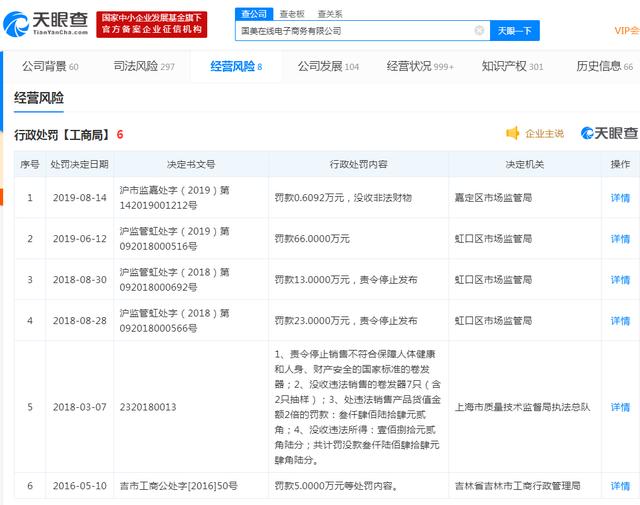Switch to the 经营状况 tab
This screenshot has height=505, width=640.
point(420,66)
